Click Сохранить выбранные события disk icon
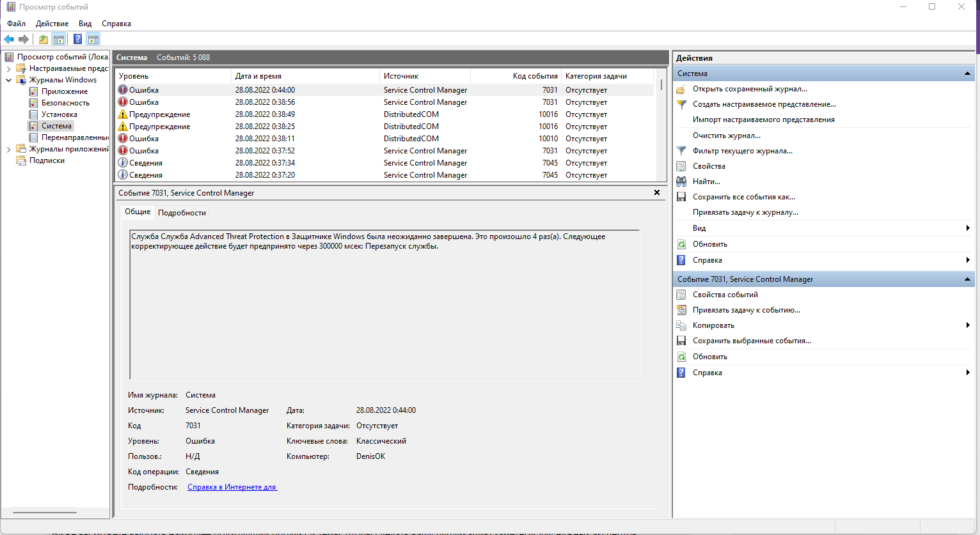The width and height of the screenshot is (980, 535). 681,341
